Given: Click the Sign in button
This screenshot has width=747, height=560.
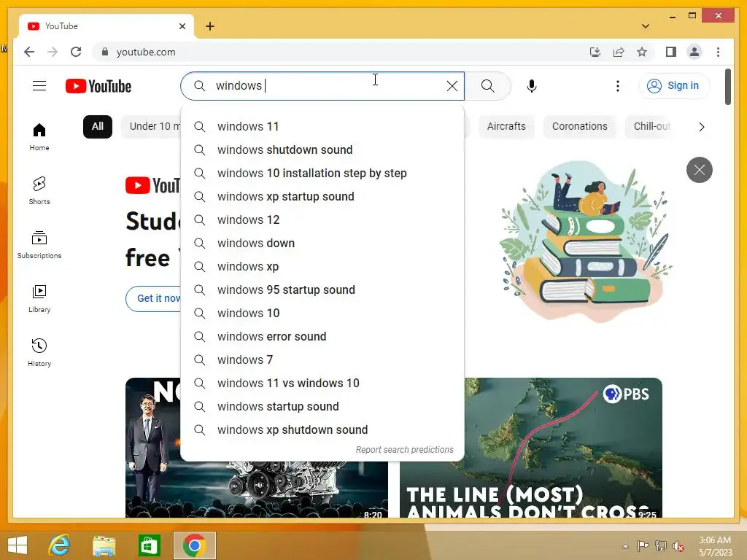Looking at the screenshot, I should coord(673,86).
